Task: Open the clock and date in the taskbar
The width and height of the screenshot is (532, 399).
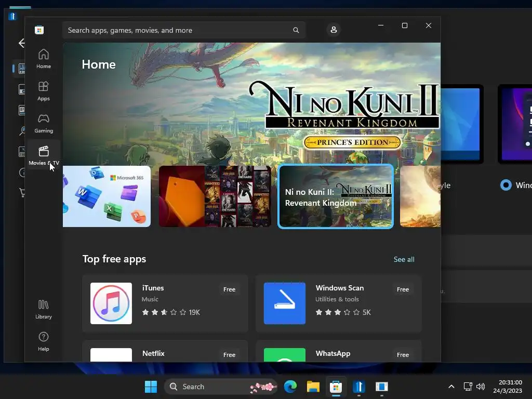Action: 508,387
